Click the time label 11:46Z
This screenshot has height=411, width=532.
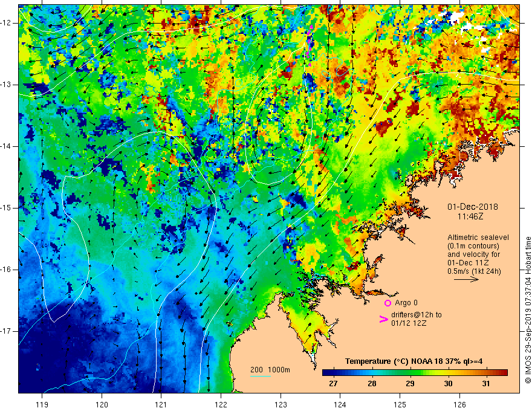click(x=470, y=216)
